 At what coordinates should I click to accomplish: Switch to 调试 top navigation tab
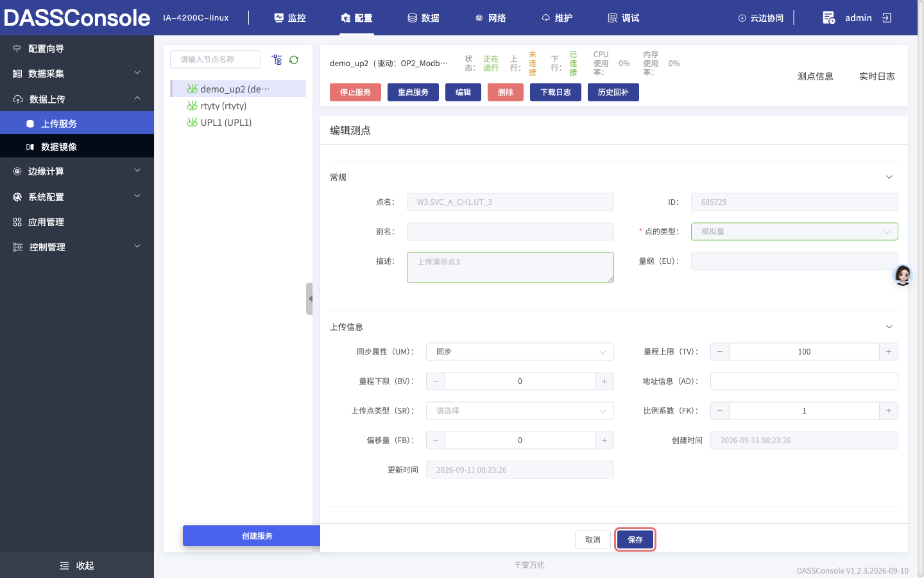pos(624,18)
